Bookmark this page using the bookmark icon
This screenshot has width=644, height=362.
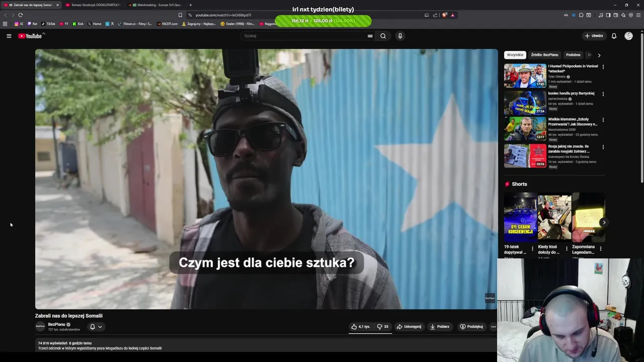click(x=180, y=15)
